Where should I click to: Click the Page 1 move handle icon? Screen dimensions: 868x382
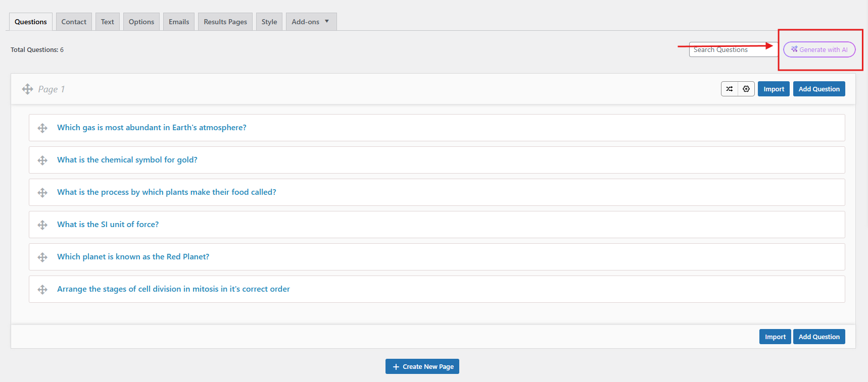click(x=27, y=89)
